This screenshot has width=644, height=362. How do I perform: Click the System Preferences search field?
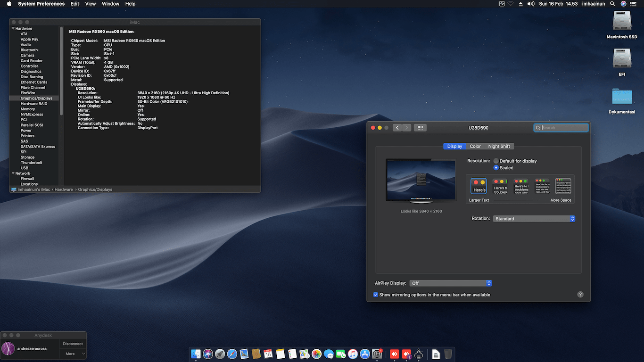[x=561, y=128]
